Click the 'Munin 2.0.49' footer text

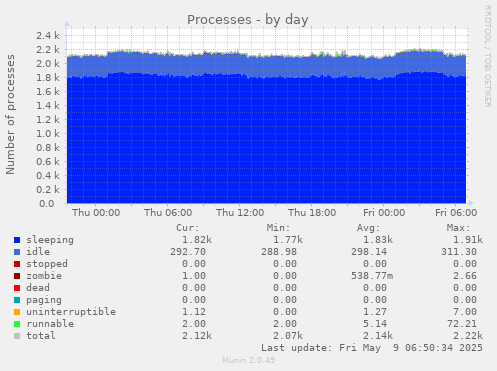point(248,360)
